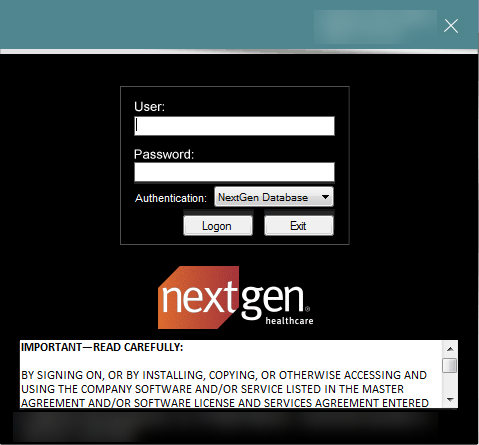Click the Exit button
Screen dimensions: 479x445
coord(299,226)
